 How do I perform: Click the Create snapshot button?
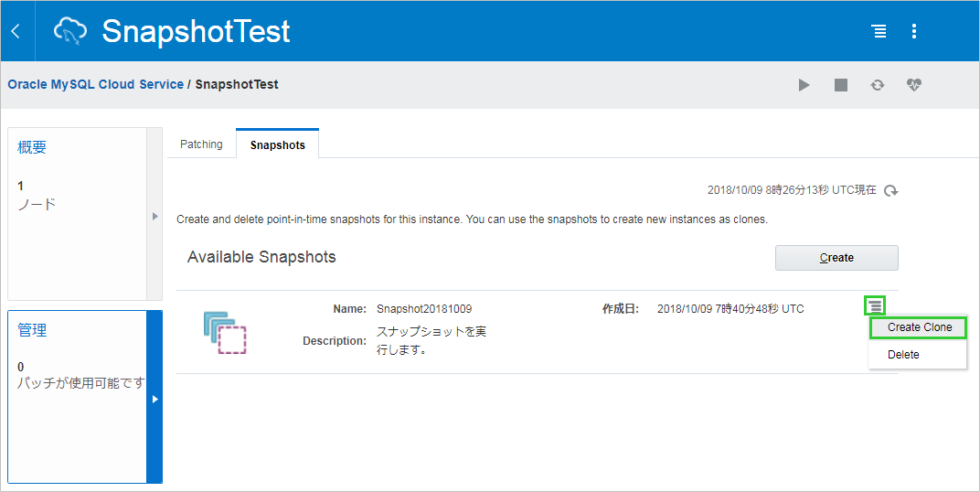pyautogui.click(x=836, y=258)
